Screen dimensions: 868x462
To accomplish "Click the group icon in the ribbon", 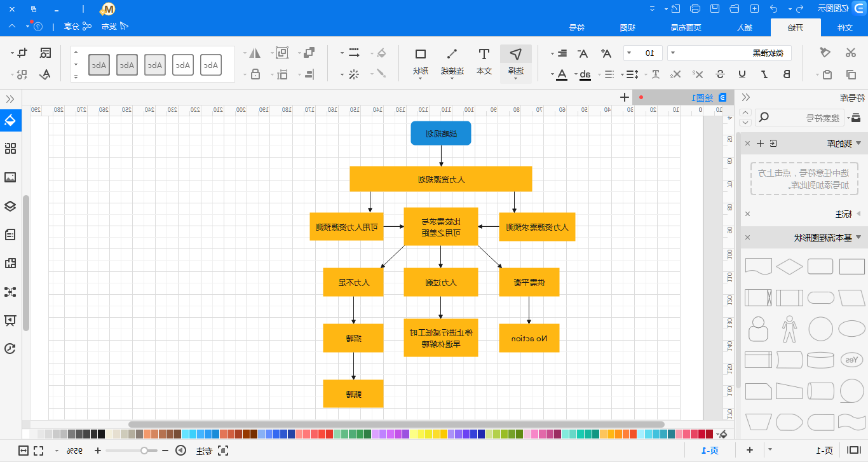I will pos(282,53).
